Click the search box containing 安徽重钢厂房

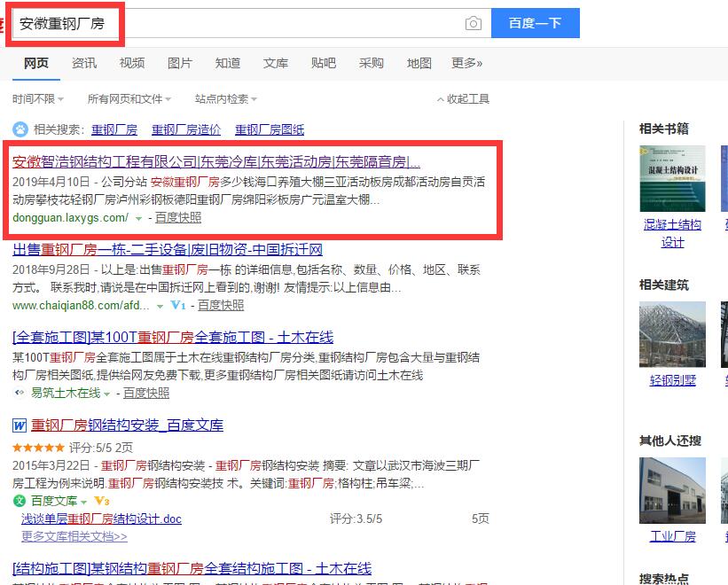coord(251,23)
